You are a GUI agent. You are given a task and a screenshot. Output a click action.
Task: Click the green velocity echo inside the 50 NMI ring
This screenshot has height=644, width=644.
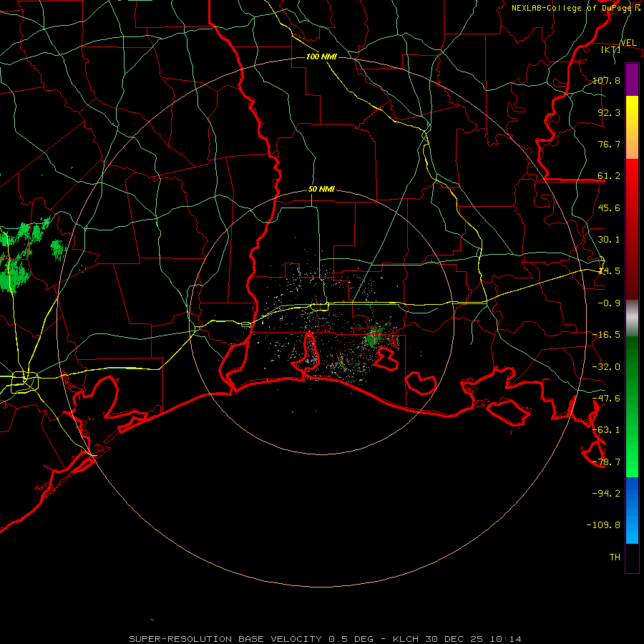pos(374,336)
